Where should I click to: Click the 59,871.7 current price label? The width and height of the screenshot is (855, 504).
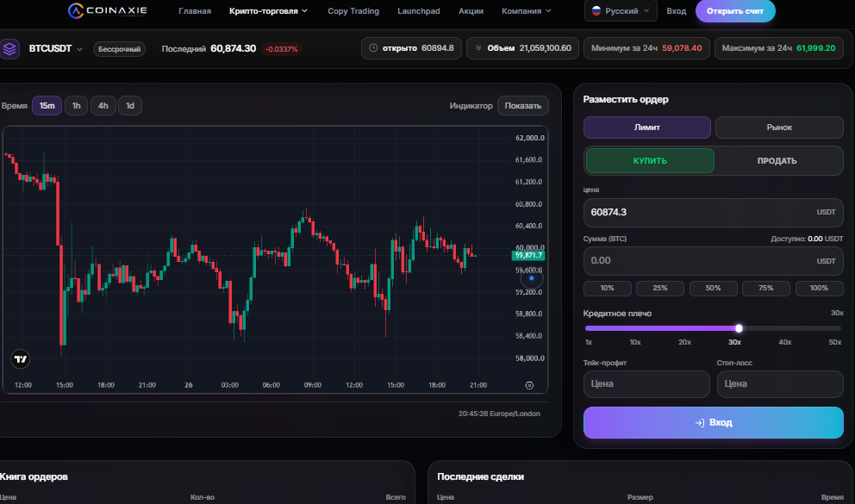point(528,255)
